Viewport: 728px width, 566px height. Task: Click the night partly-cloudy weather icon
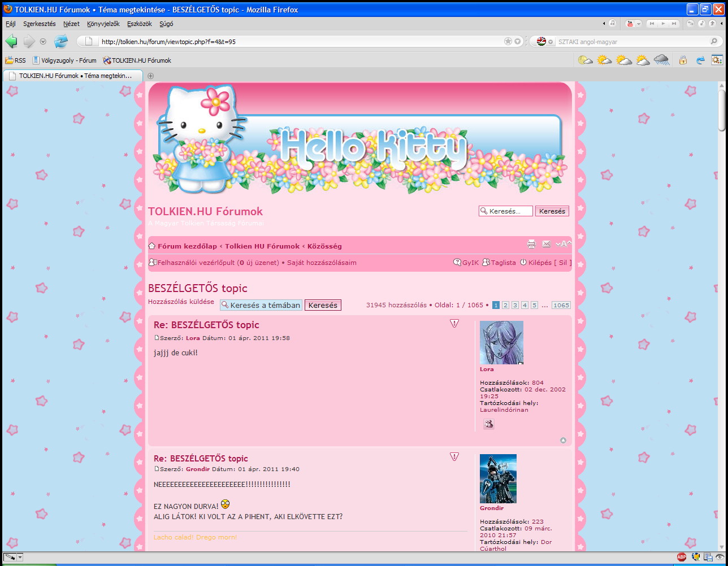586,60
